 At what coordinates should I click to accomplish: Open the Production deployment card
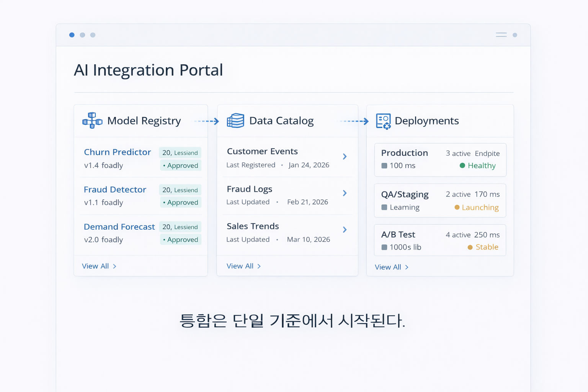pyautogui.click(x=440, y=160)
